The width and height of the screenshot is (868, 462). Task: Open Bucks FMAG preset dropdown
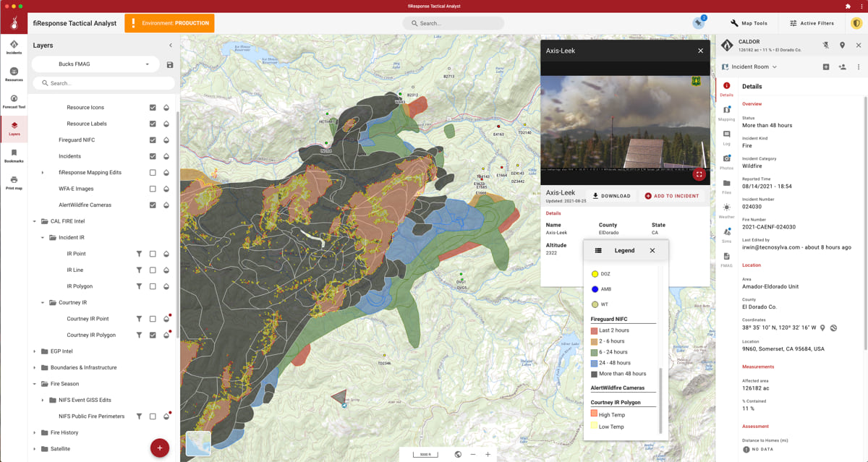pyautogui.click(x=96, y=64)
